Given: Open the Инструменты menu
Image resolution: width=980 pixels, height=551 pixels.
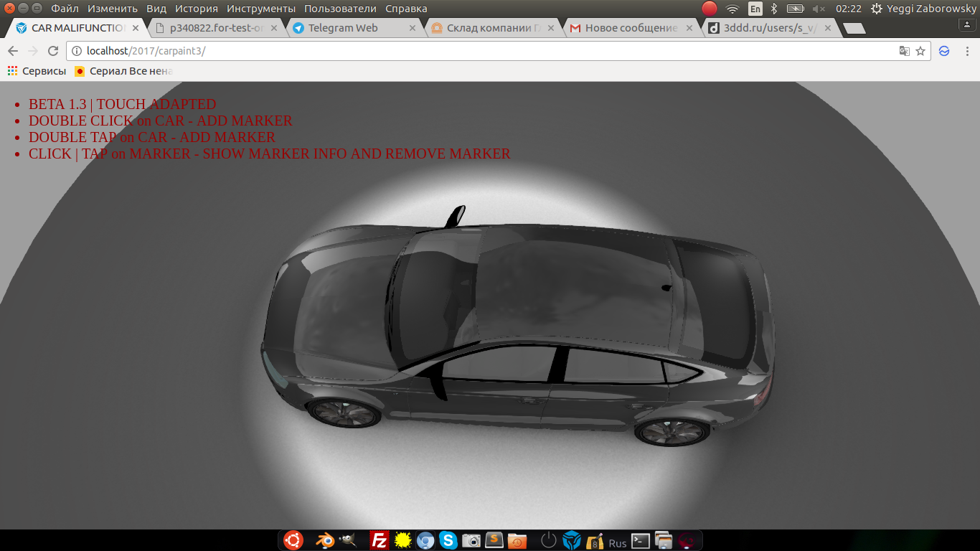Looking at the screenshot, I should [261, 9].
